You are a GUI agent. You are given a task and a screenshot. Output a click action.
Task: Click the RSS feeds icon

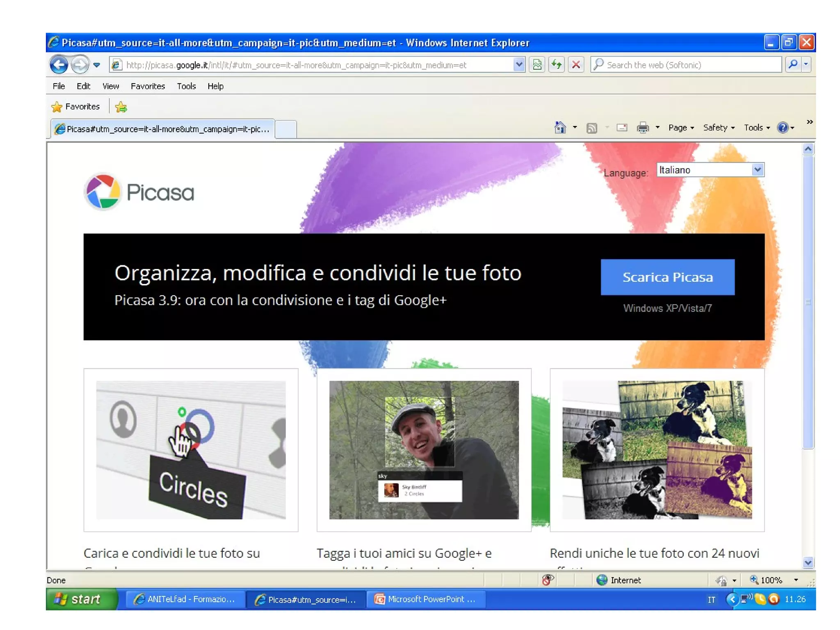pos(591,128)
